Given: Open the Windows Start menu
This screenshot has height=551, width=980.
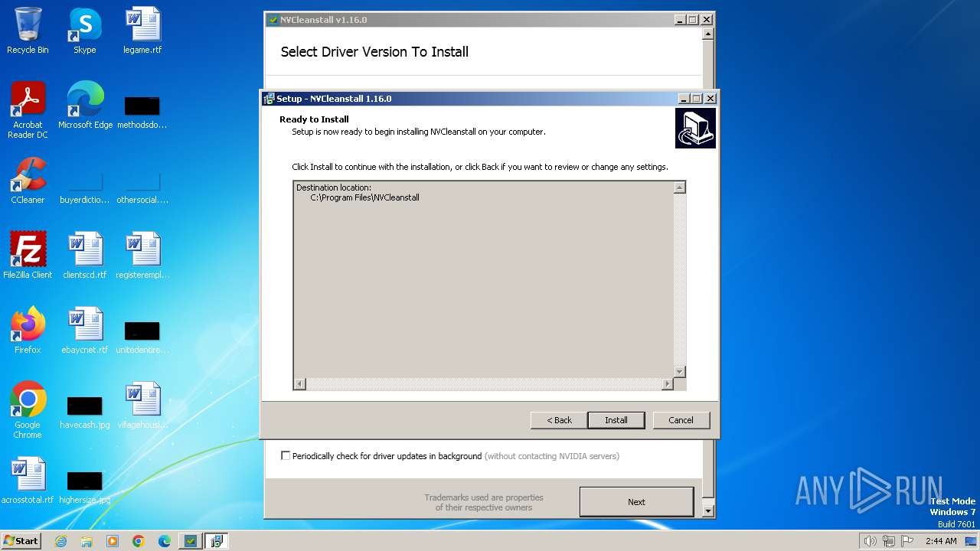Looking at the screenshot, I should (x=21, y=541).
